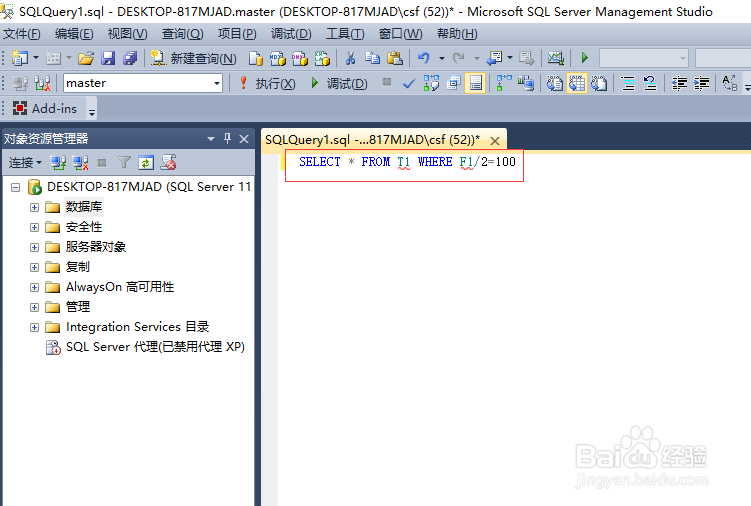The width and height of the screenshot is (751, 506).
Task: Select 管理 tree item
Action: 78,307
